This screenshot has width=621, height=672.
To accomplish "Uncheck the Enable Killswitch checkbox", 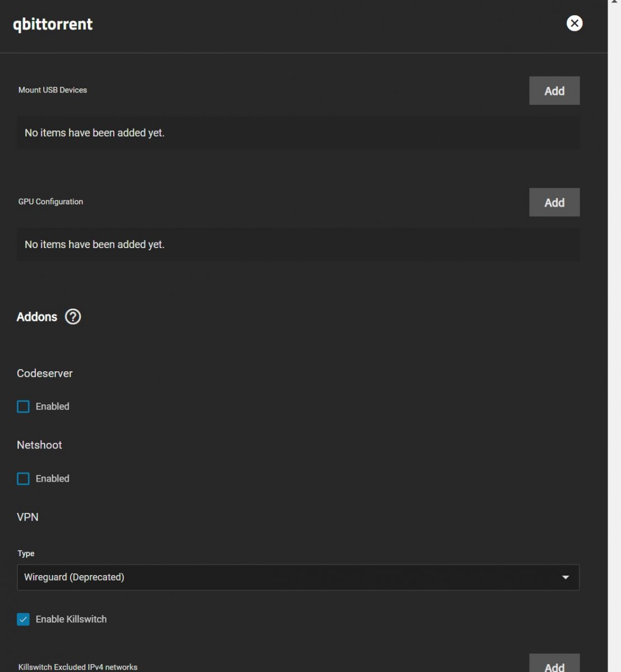I will pyautogui.click(x=23, y=619).
